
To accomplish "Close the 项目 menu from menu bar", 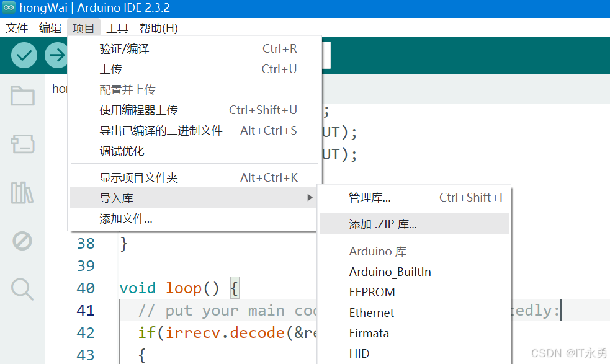I will tap(84, 28).
